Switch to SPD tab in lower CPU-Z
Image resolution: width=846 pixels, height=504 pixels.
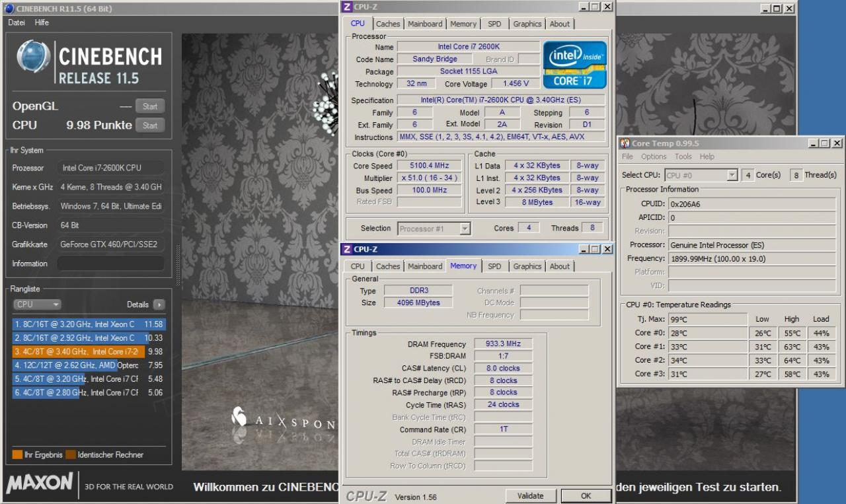(x=494, y=266)
